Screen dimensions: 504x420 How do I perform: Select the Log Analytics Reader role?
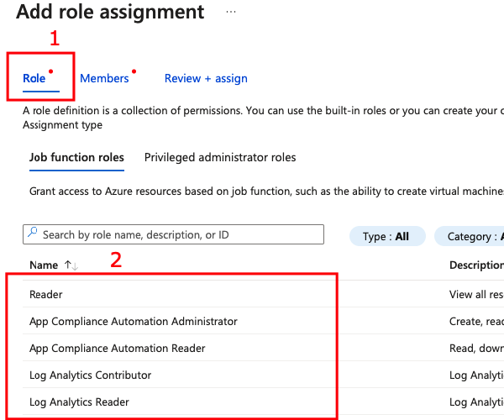click(x=80, y=402)
